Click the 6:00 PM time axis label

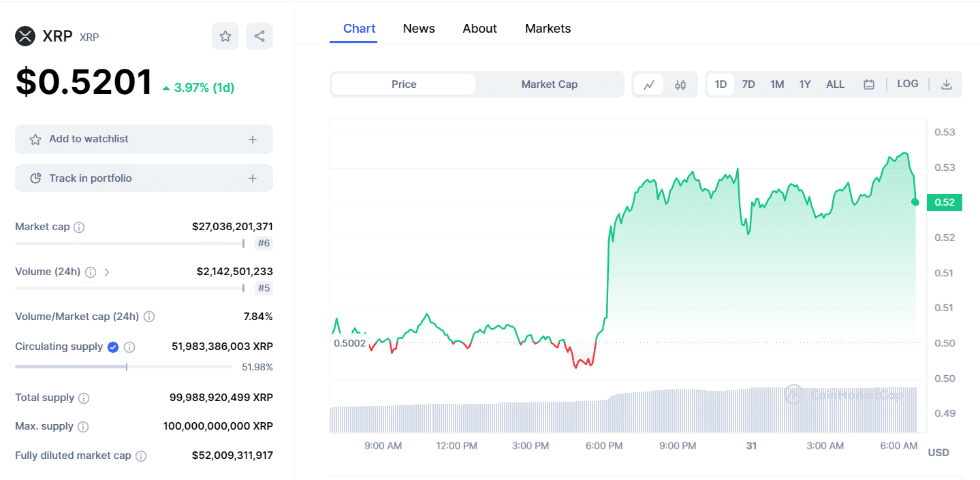[x=604, y=446]
